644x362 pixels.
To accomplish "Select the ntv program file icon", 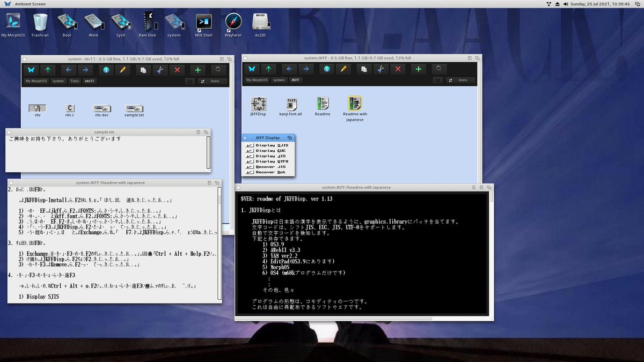I will click(38, 110).
